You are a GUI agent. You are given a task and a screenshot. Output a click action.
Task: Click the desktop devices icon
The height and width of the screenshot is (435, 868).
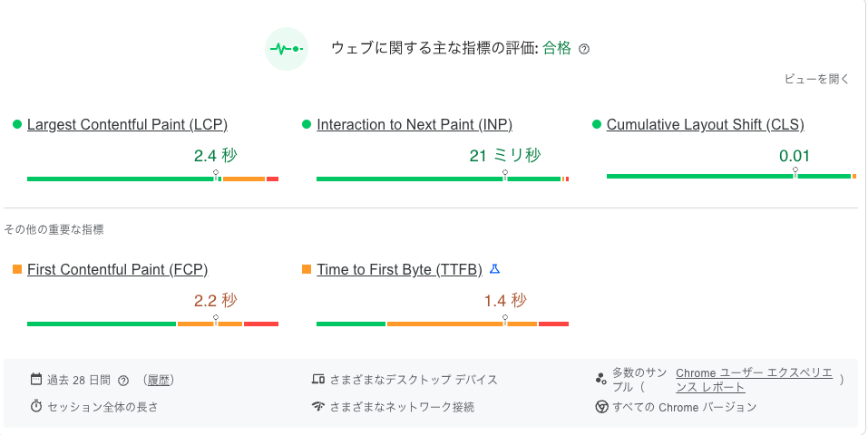coord(317,379)
